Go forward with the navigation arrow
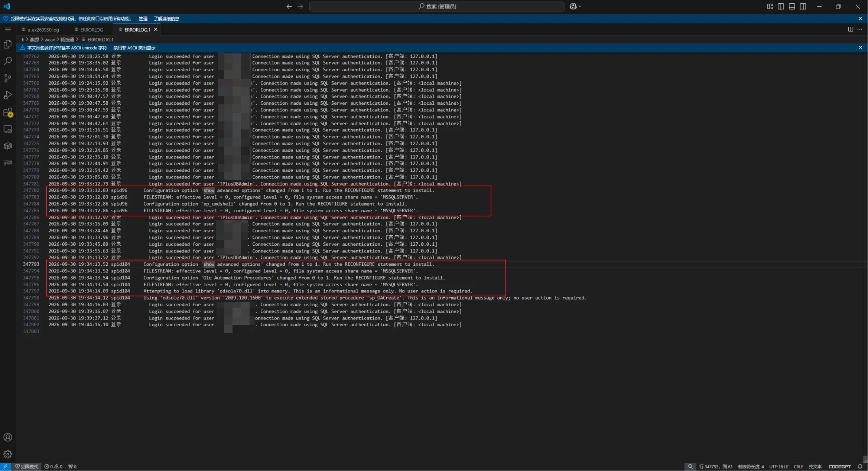The image size is (868, 471). click(x=300, y=6)
